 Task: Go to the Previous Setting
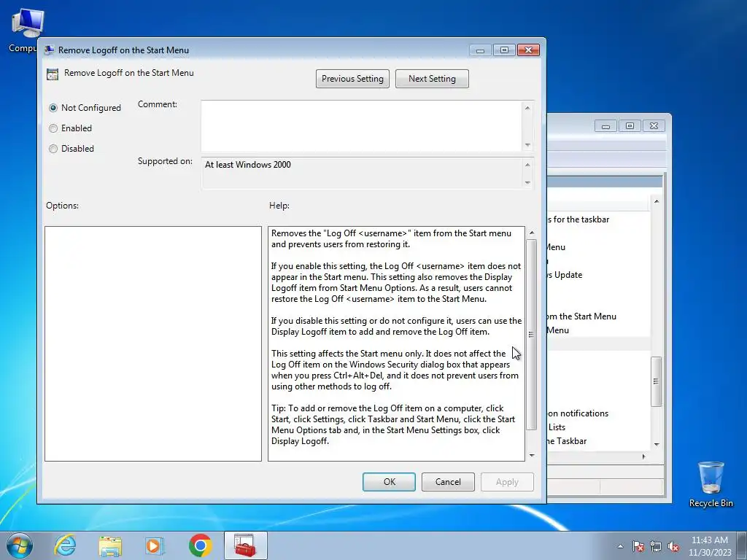352,79
